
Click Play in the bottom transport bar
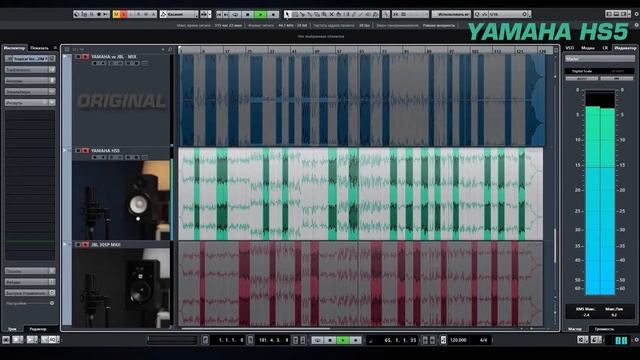coord(343,340)
